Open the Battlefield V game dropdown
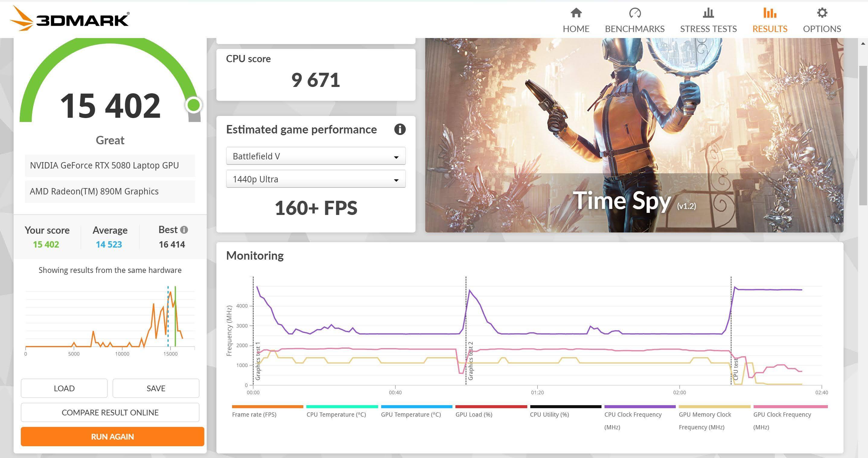The image size is (868, 458). (315, 156)
